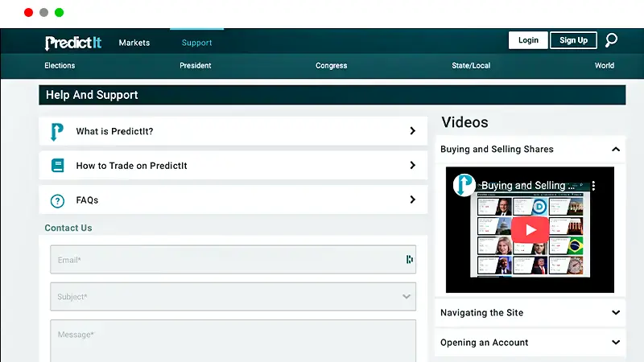Open the search magnifier icon
The image size is (644, 362).
coord(611,40)
